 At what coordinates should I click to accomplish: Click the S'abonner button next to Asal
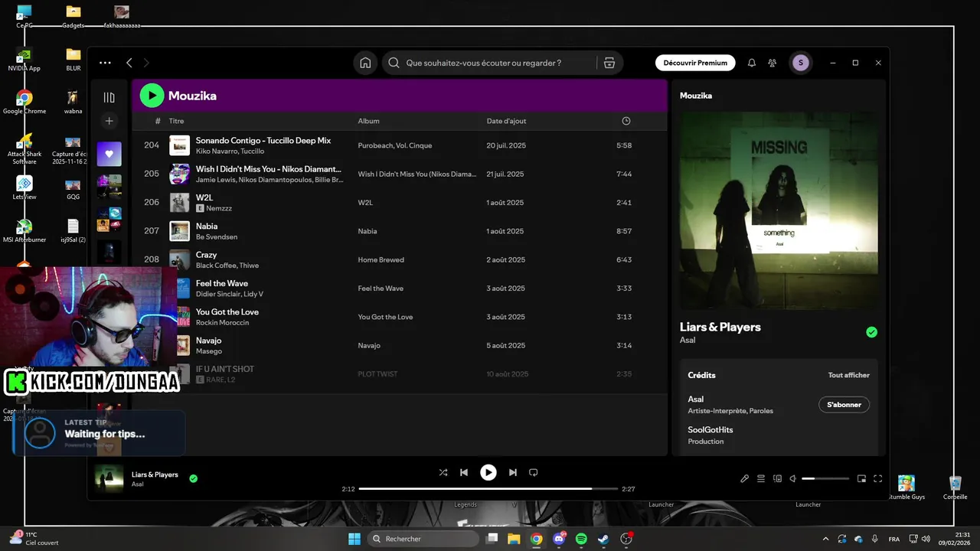(844, 405)
